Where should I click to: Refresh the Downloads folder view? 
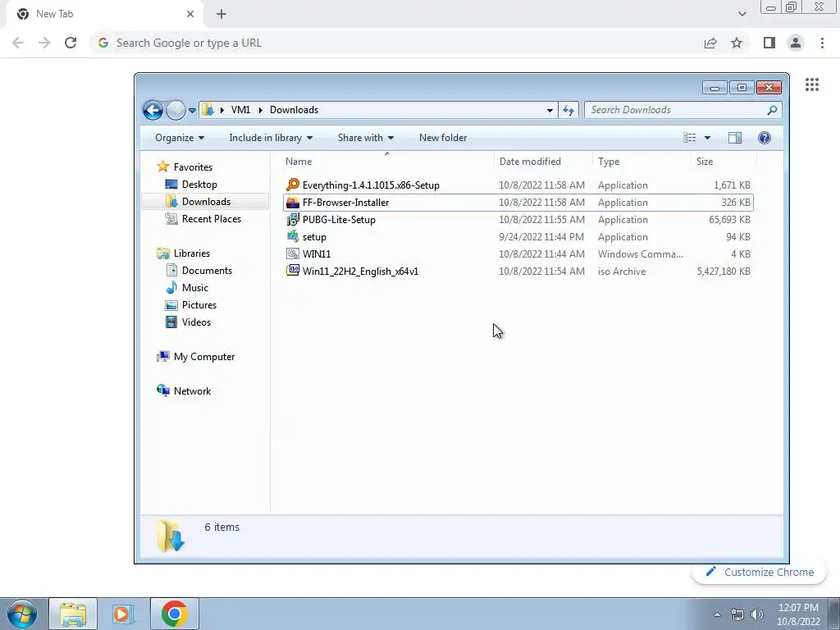(568, 111)
